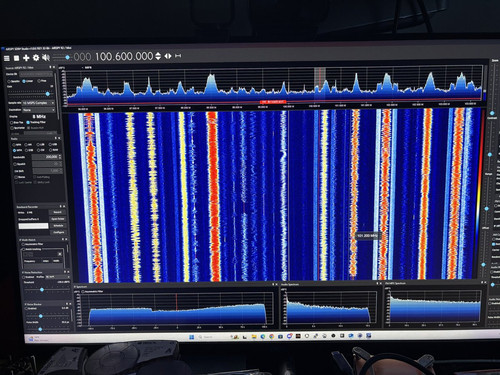This screenshot has height=375, width=500.
Task: Click the Configure button in recorder panel
Action: [58, 232]
